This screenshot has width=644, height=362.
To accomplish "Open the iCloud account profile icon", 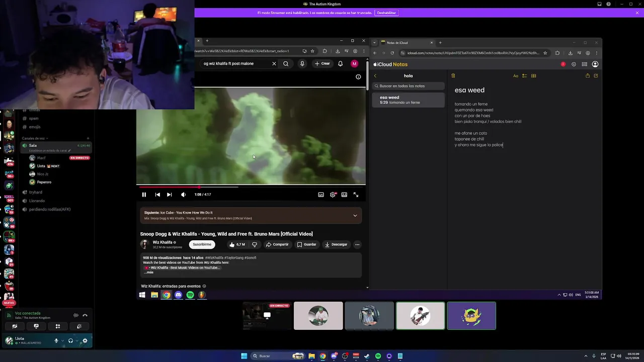I will tap(595, 64).
